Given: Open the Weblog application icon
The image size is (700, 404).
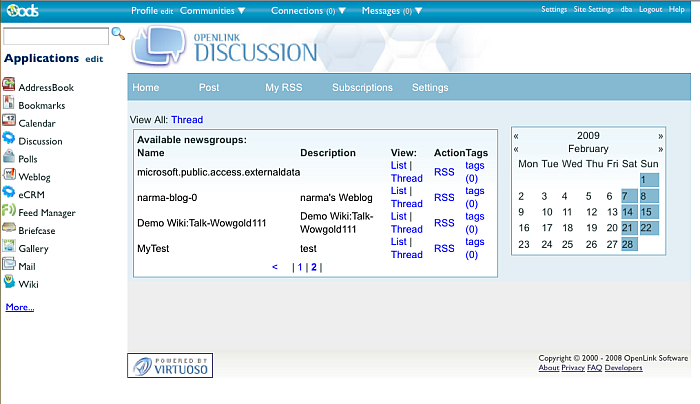Looking at the screenshot, I should pyautogui.click(x=9, y=176).
